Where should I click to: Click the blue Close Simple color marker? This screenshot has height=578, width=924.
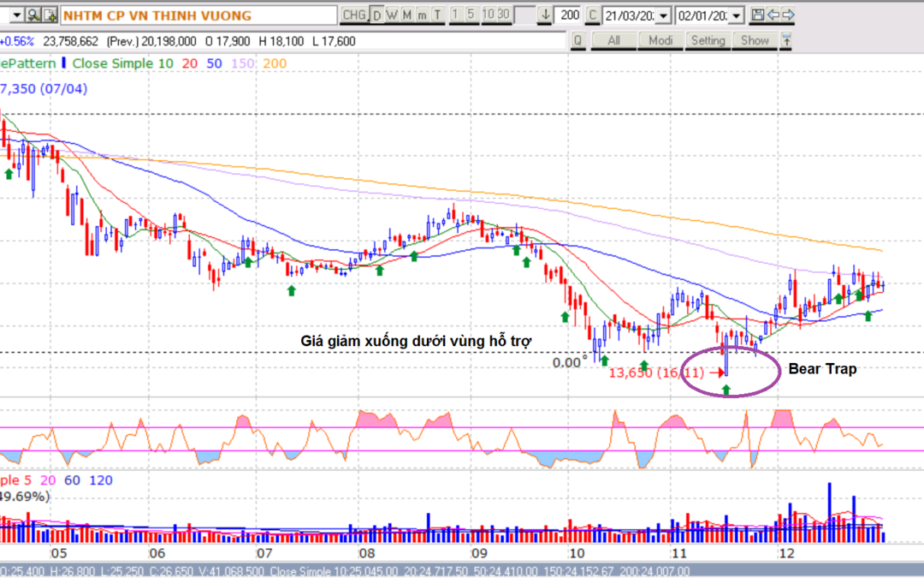(x=65, y=63)
